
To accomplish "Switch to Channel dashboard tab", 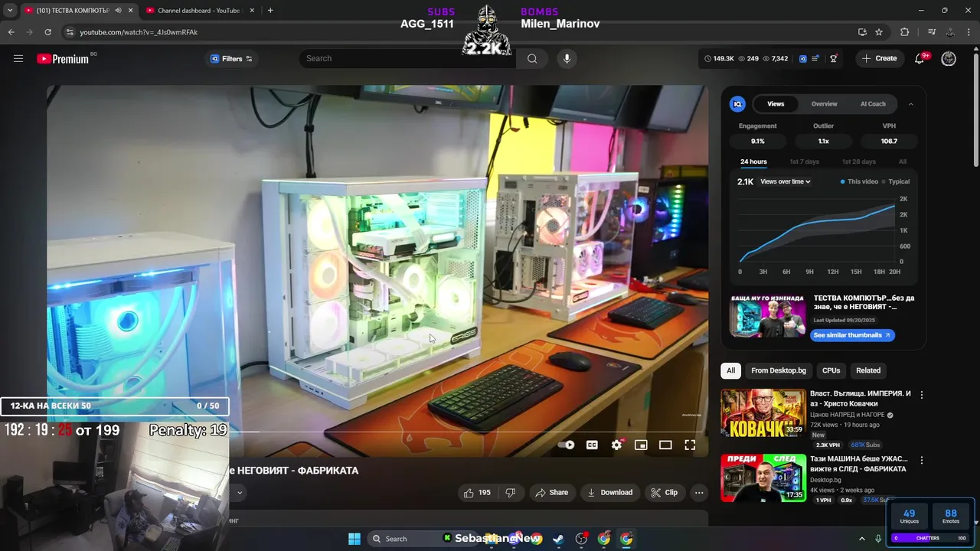I will (198, 11).
